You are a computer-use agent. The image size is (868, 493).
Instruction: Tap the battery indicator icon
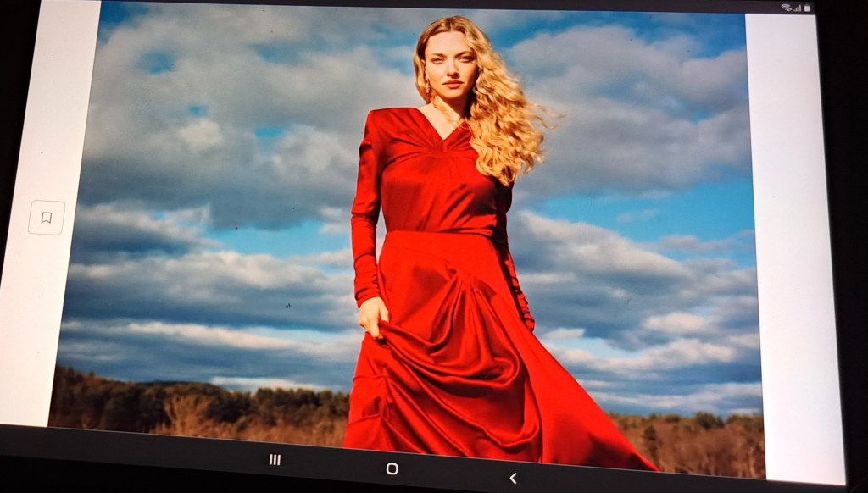[x=807, y=8]
